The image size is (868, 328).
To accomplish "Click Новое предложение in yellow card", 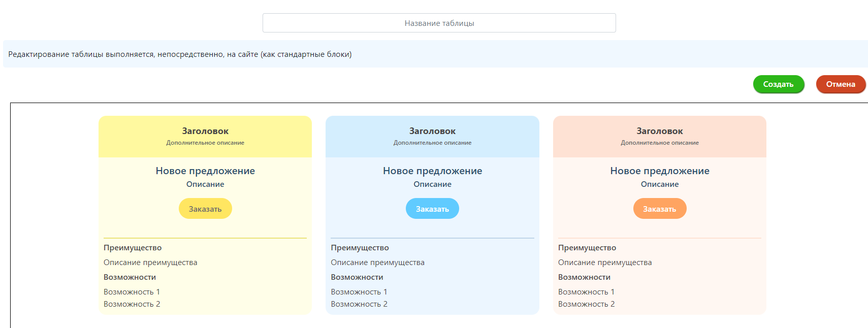I will pyautogui.click(x=205, y=171).
